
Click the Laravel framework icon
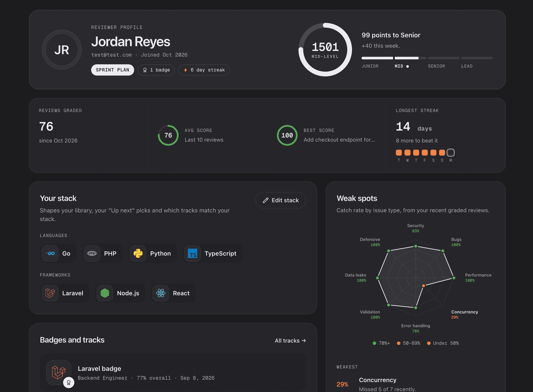click(50, 293)
